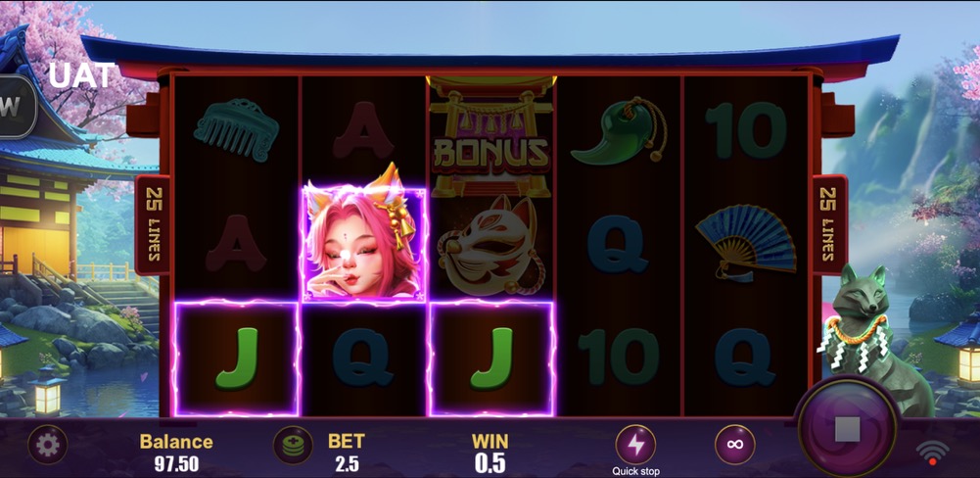Click the WIN amount 0.5
Screen dimensions: 980x478
pos(490,463)
